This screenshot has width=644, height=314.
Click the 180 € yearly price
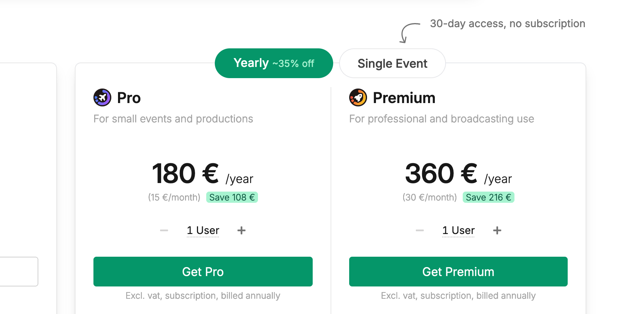(184, 173)
